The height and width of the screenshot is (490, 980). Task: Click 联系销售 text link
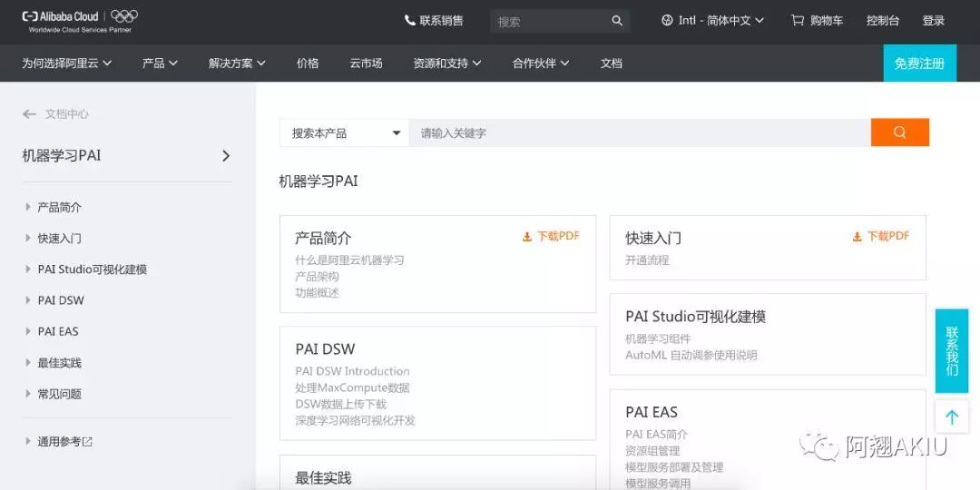click(441, 21)
